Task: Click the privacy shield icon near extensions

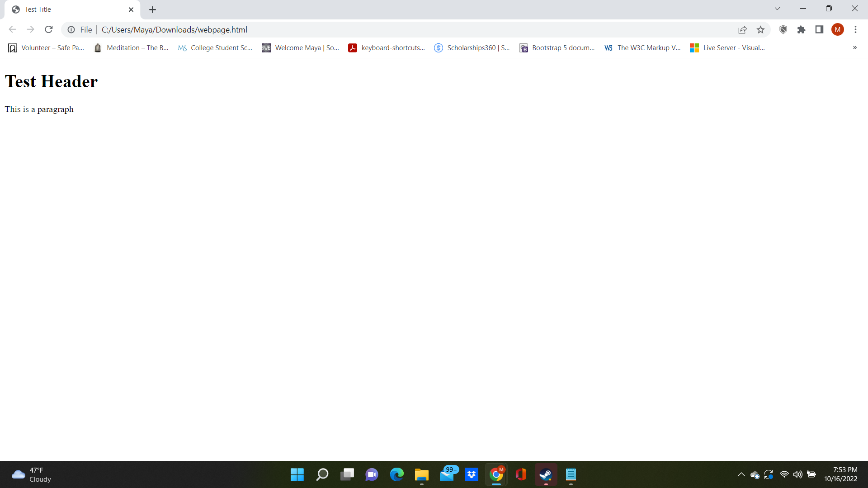Action: coord(783,29)
